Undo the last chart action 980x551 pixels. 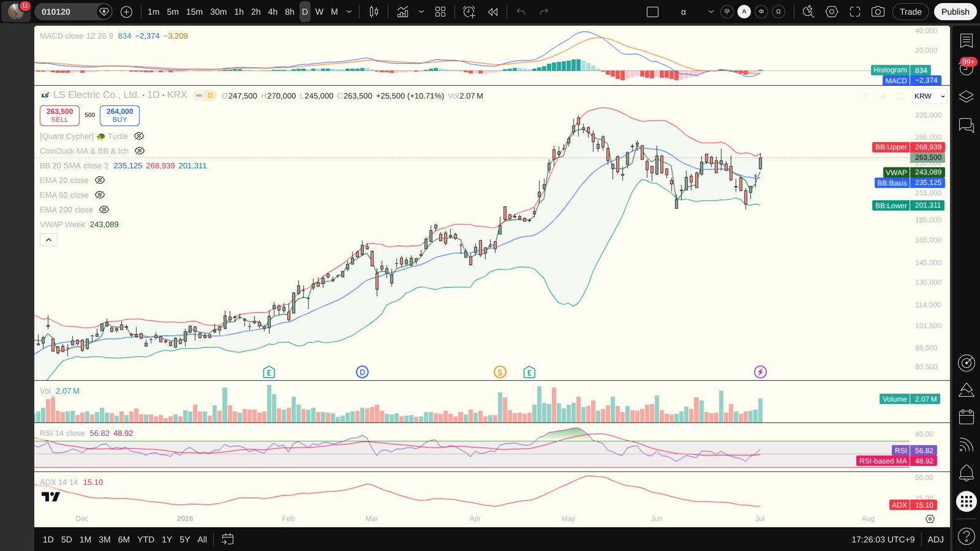(x=521, y=12)
